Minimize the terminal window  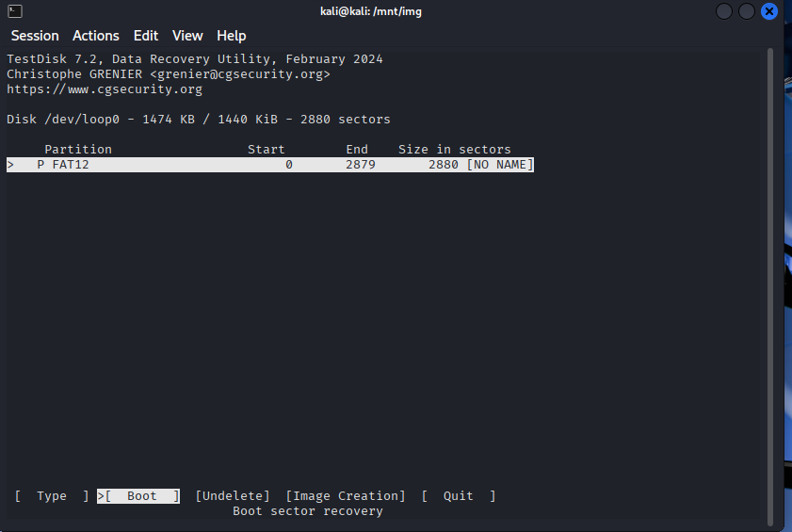tap(724, 11)
